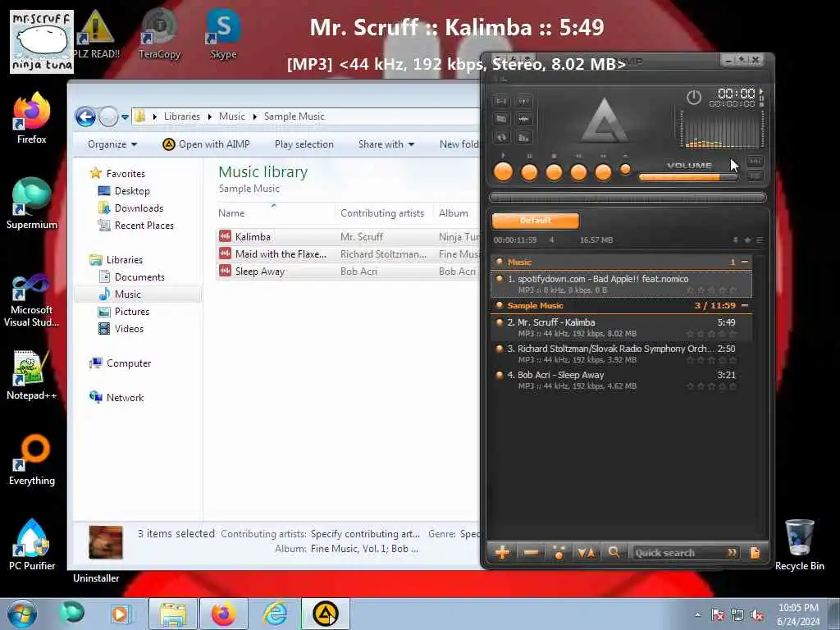Click Play selection in Explorer toolbar
Viewport: 840px width, 630px height.
point(304,144)
